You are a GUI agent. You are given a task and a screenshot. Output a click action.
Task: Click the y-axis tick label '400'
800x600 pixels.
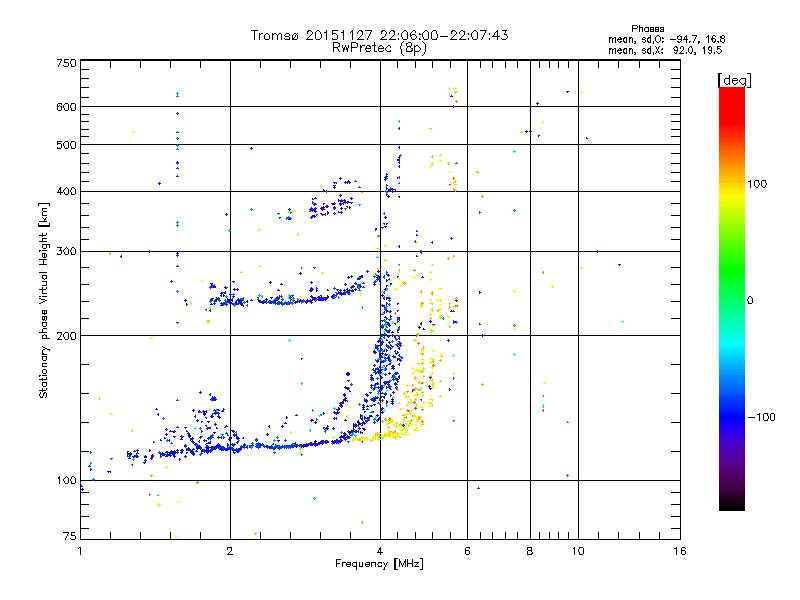point(66,191)
